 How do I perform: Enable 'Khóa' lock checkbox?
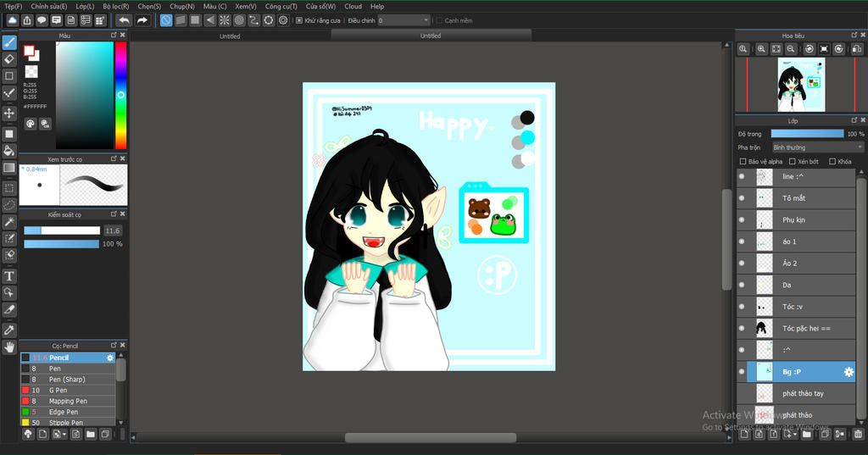tap(832, 162)
